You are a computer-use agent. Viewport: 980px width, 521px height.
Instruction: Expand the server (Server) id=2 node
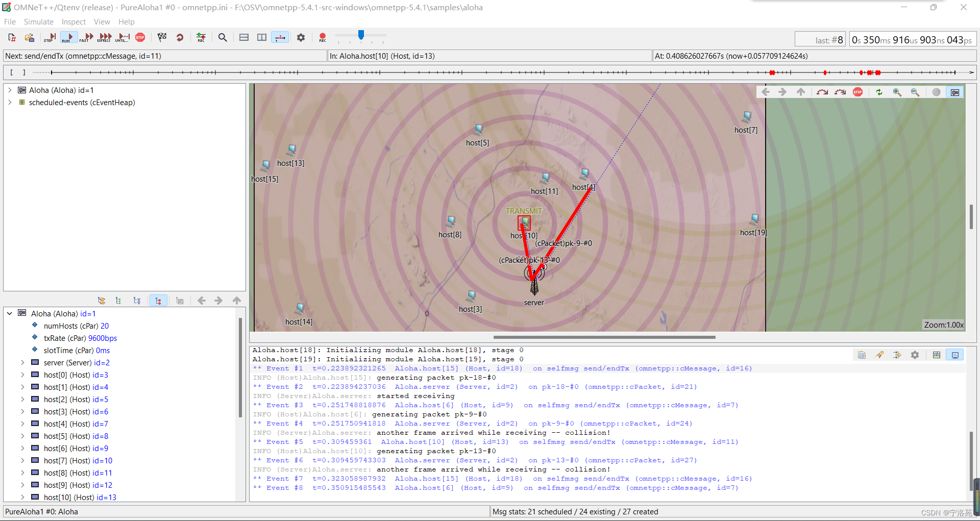click(x=22, y=362)
